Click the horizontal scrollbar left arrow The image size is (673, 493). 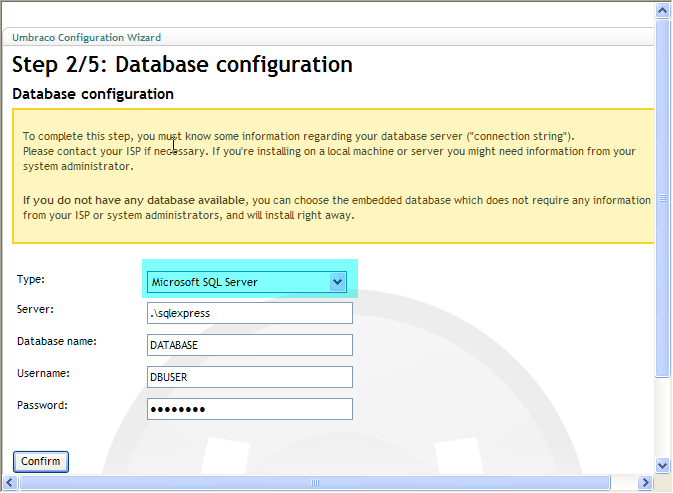(10, 483)
